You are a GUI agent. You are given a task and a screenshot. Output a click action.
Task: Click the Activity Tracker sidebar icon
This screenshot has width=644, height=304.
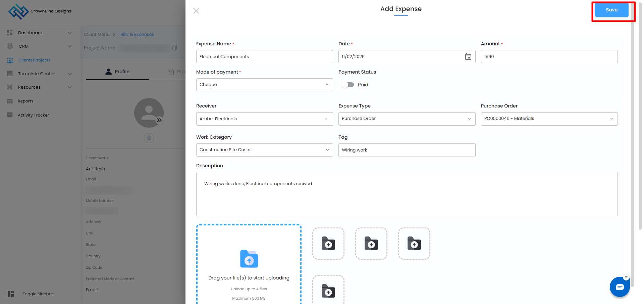pos(10,115)
